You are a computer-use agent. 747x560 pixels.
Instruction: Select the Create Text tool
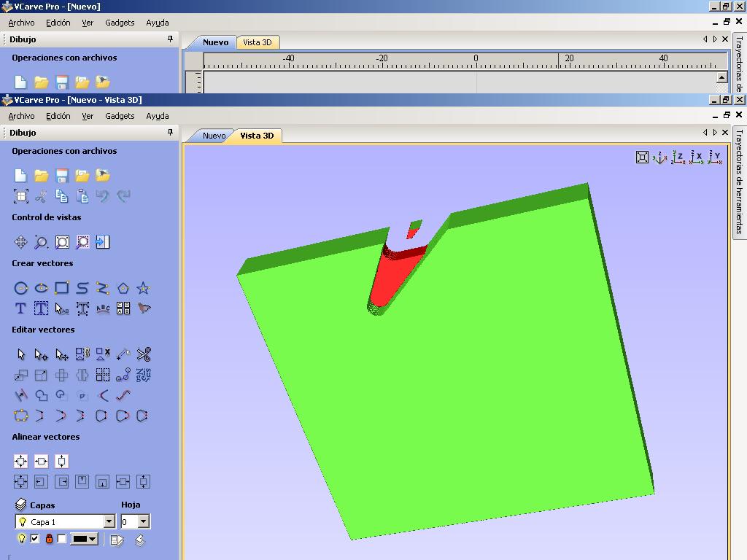21,308
